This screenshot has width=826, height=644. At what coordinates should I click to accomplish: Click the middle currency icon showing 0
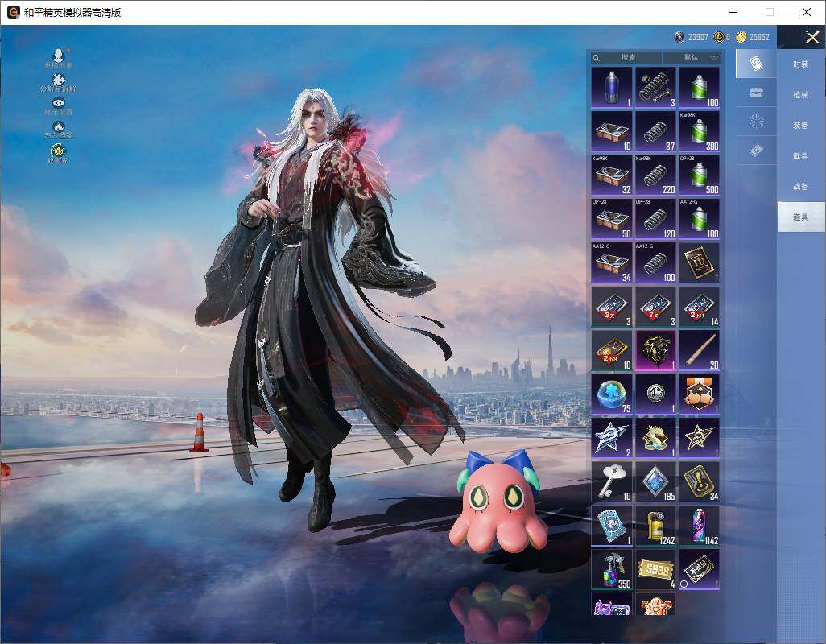719,37
